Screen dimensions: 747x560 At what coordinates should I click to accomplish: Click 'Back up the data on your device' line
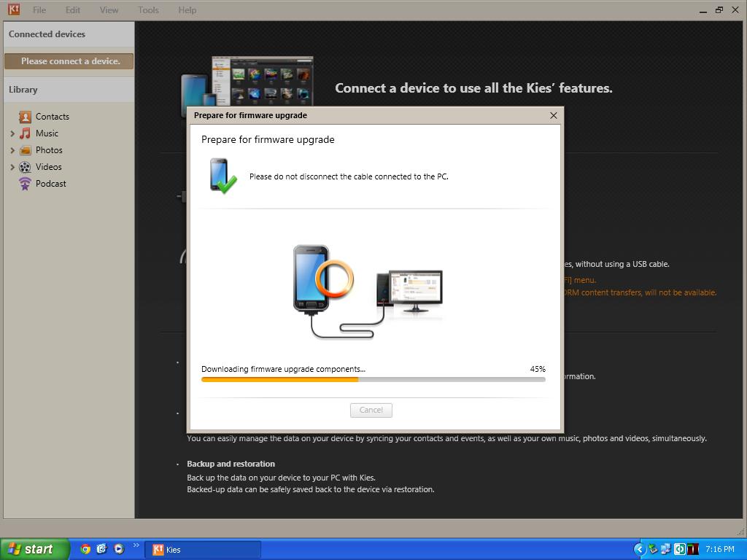click(x=281, y=478)
